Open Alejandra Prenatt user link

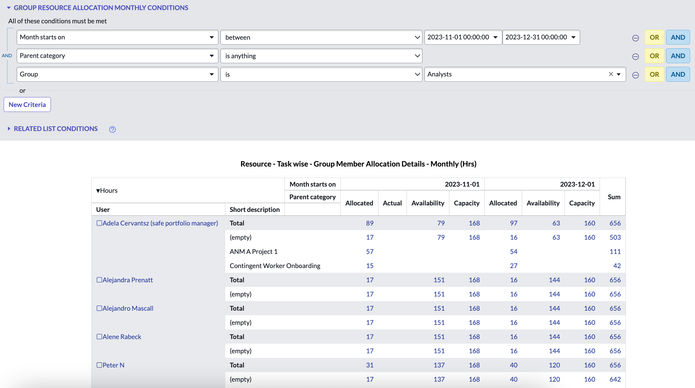tap(128, 280)
